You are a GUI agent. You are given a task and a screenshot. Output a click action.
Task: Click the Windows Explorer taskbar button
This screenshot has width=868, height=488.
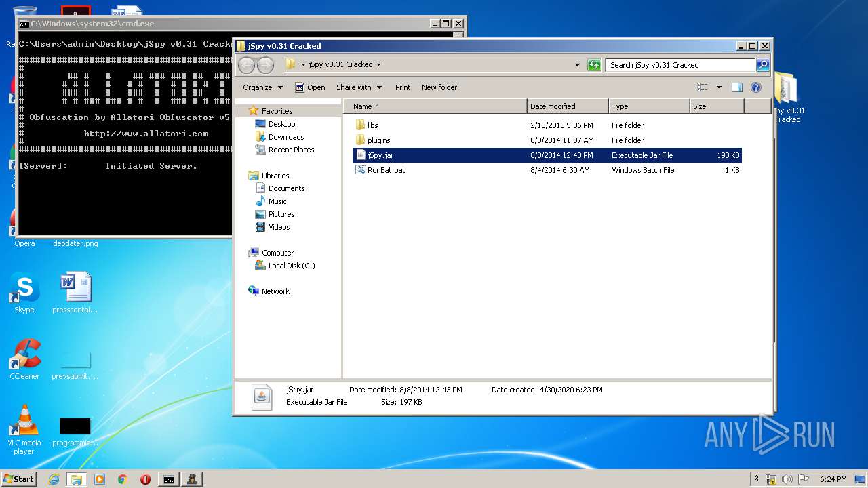(x=76, y=479)
